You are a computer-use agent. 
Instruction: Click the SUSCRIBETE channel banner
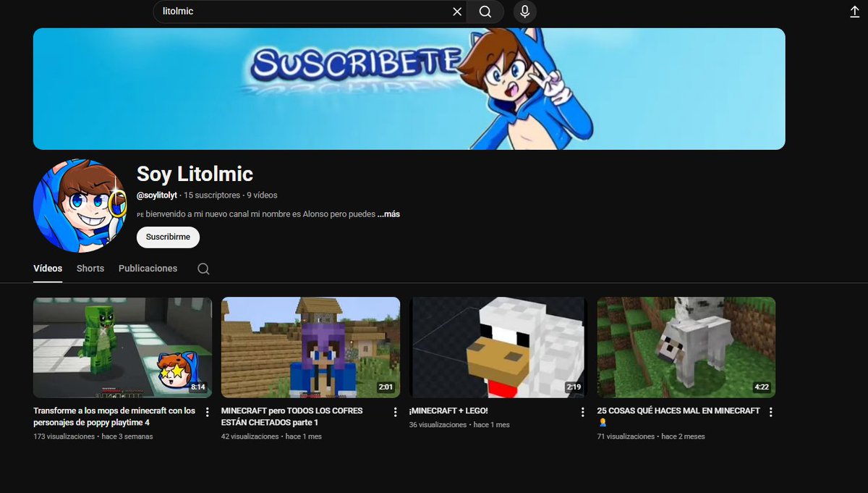409,89
